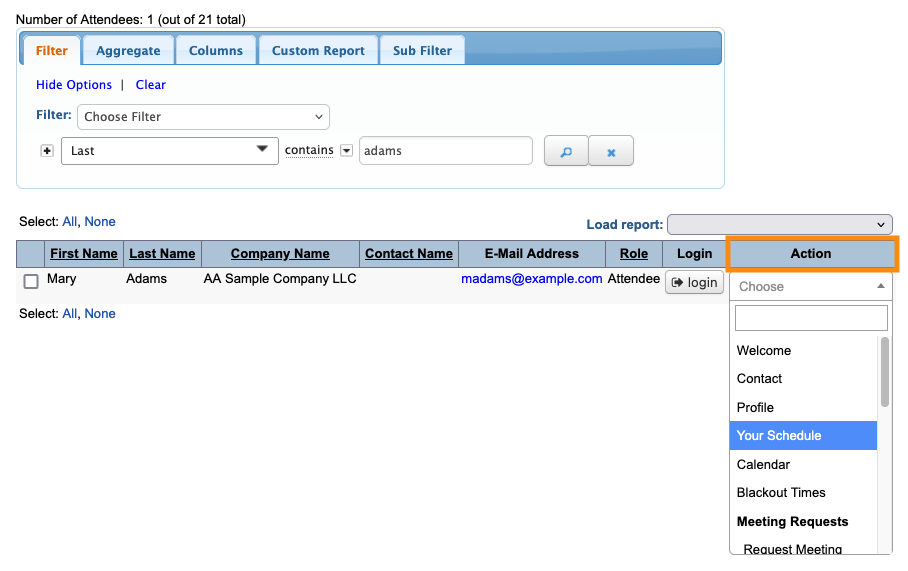This screenshot has width=908, height=571.
Task: Click the login button for Mary Adams
Action: (x=694, y=282)
